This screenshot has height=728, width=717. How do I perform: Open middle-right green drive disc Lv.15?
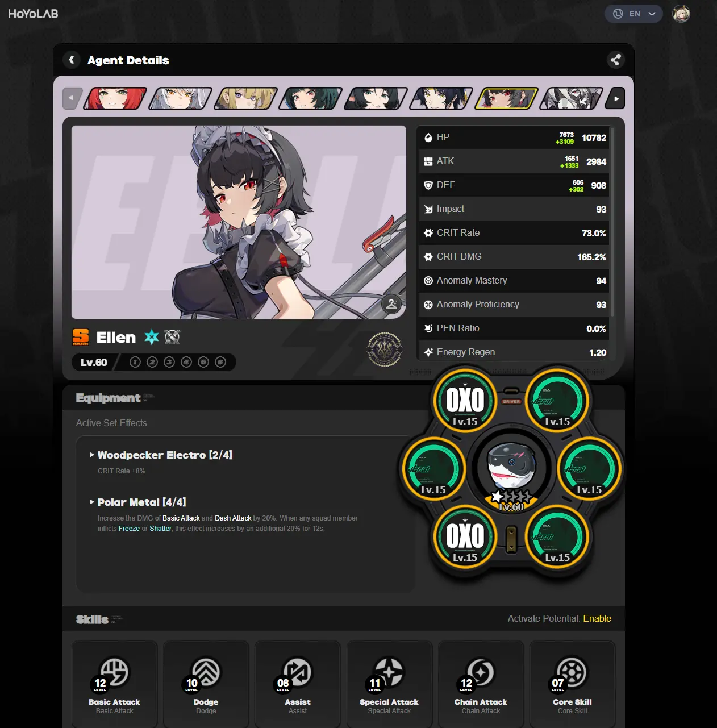[589, 468]
